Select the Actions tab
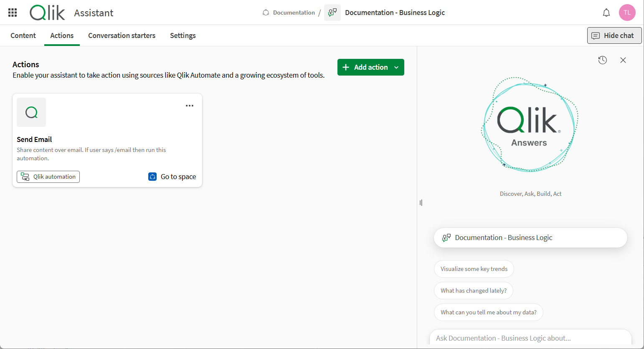The width and height of the screenshot is (644, 349). pyautogui.click(x=62, y=35)
